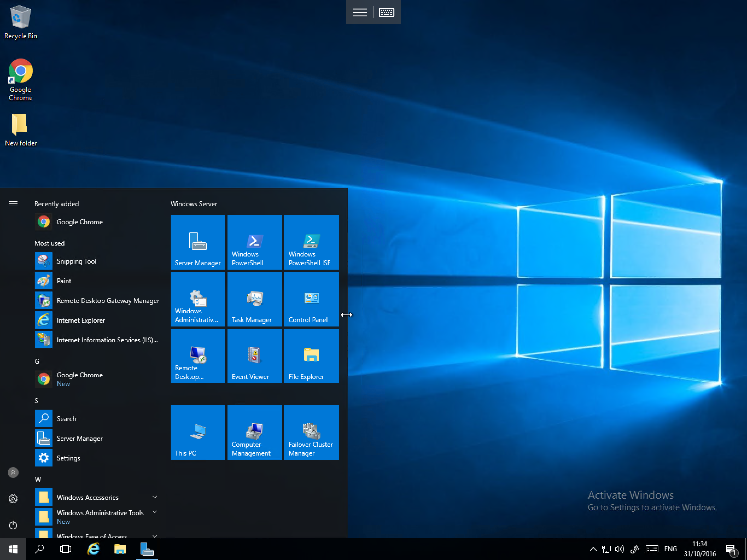Screen dimensions: 747x560
Task: Launch the Task Manager tile
Action: [x=255, y=299]
